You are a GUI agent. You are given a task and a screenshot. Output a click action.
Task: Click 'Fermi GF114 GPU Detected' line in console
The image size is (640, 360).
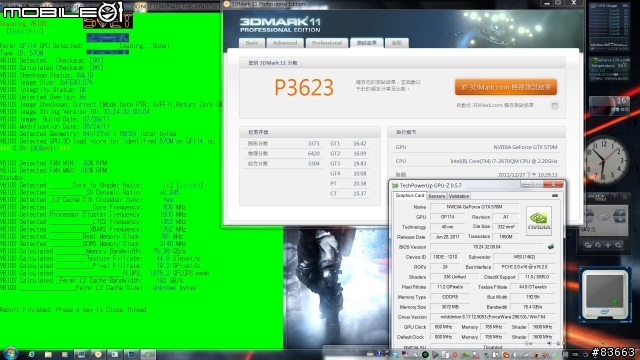(42, 46)
